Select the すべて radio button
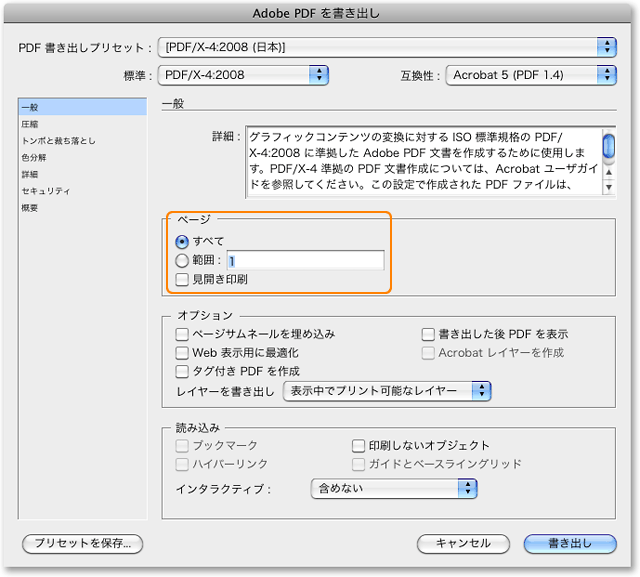 (x=182, y=241)
